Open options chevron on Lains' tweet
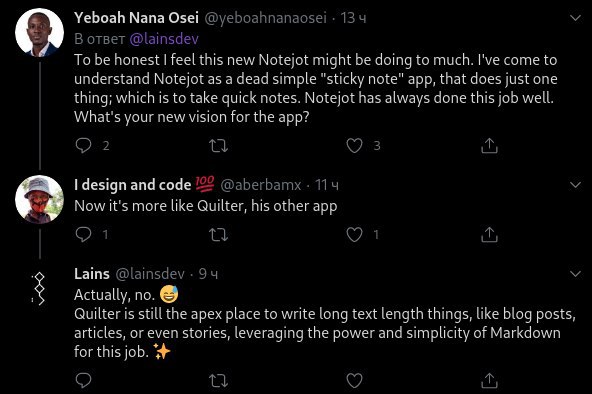This screenshot has height=394, width=592. pos(575,274)
